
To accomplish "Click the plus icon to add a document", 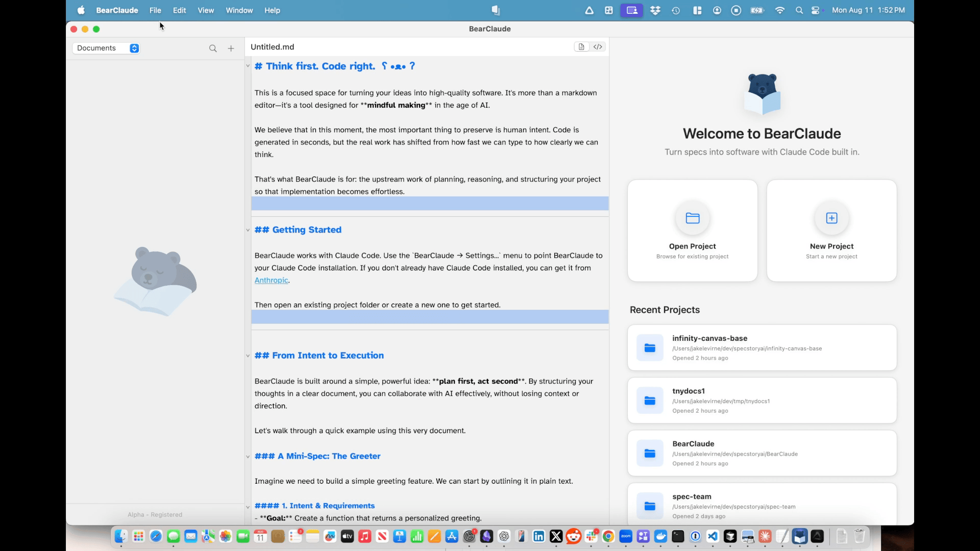I will (231, 48).
